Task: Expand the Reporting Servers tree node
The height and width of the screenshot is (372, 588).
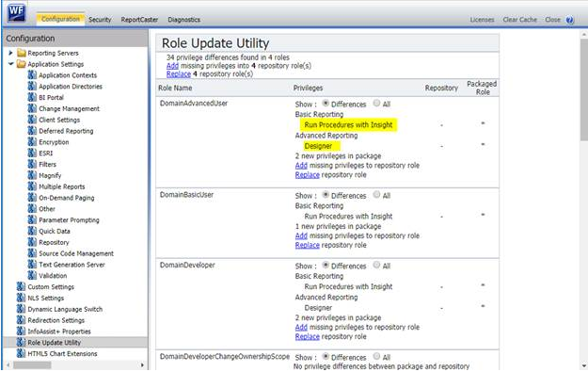Action: 11,53
